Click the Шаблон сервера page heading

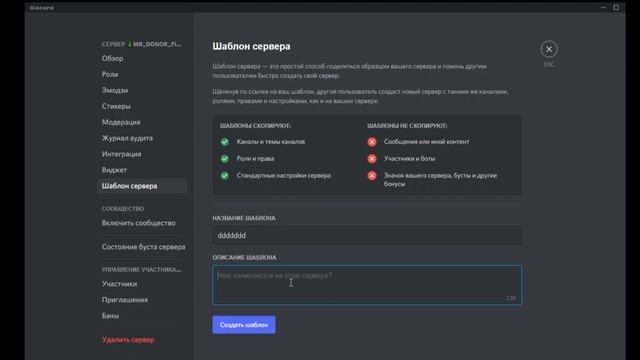[251, 46]
